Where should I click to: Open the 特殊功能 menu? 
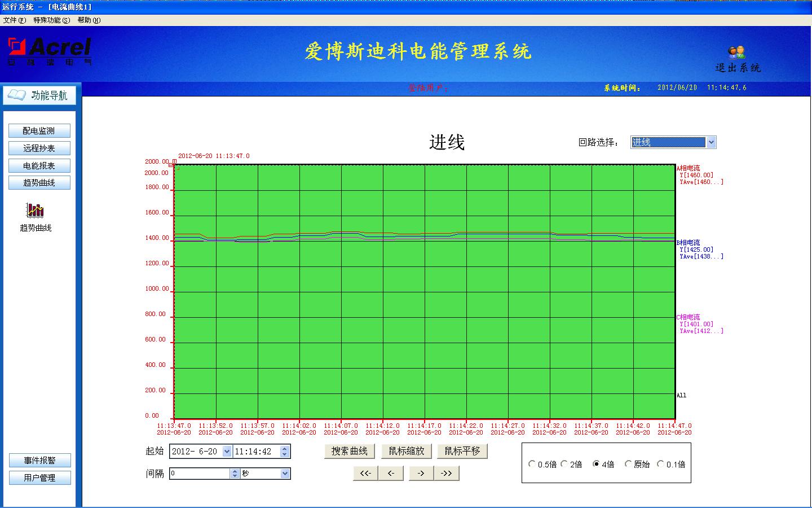pos(52,20)
